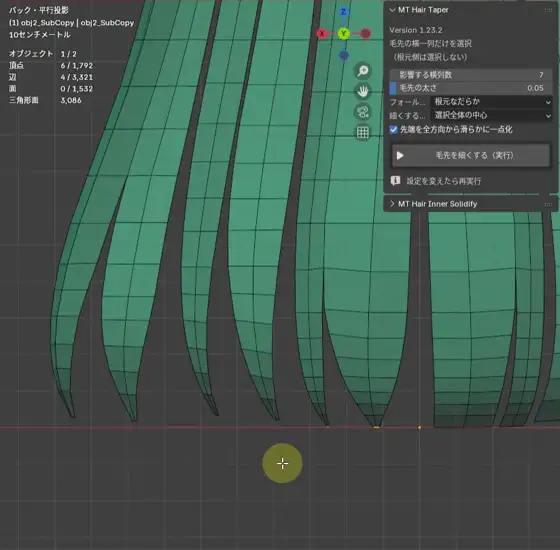Viewport: 560px width, 550px height.
Task: Click the red X axis gizmo handle
Action: [322, 34]
